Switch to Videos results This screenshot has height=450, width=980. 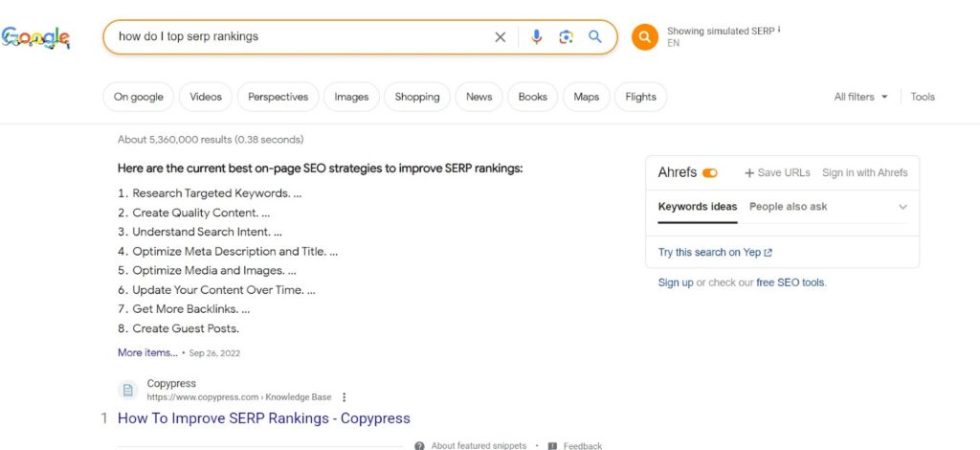point(206,97)
